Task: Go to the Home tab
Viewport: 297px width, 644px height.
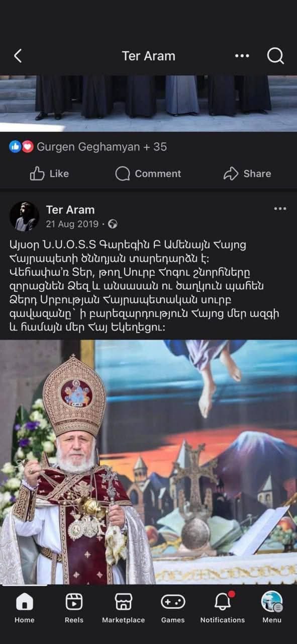Action: tap(24, 608)
